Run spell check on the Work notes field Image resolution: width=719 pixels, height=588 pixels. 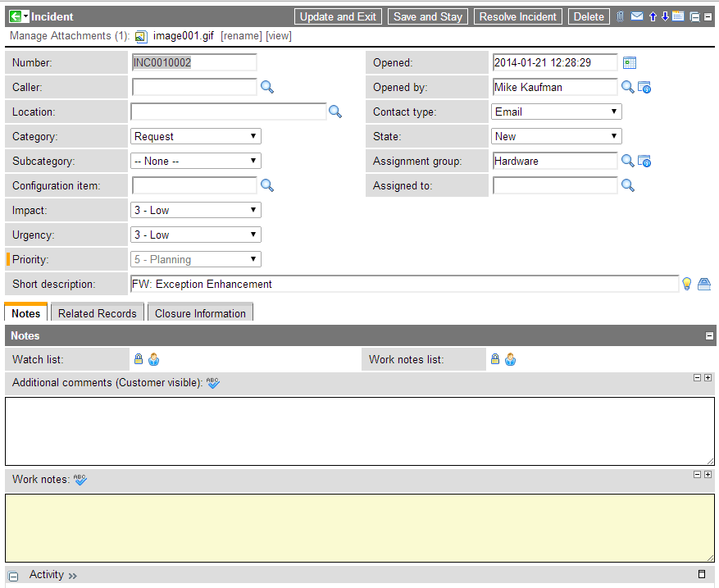80,479
